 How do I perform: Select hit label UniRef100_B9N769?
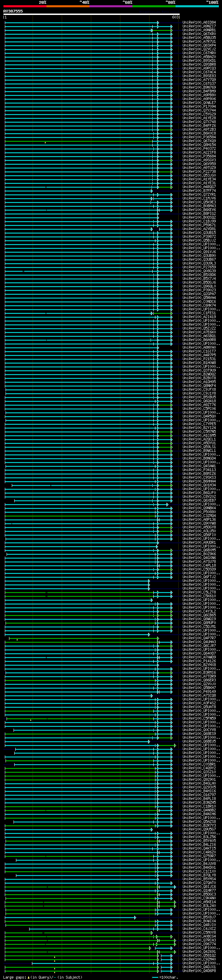click(x=199, y=88)
